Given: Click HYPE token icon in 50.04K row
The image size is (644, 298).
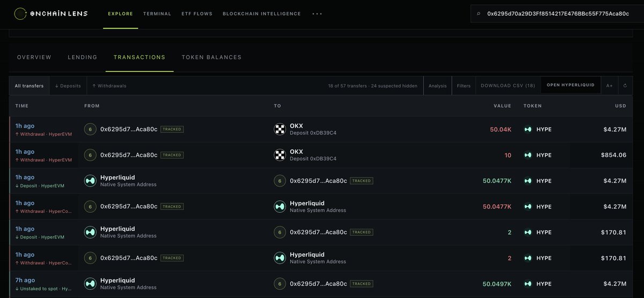Looking at the screenshot, I should [528, 129].
